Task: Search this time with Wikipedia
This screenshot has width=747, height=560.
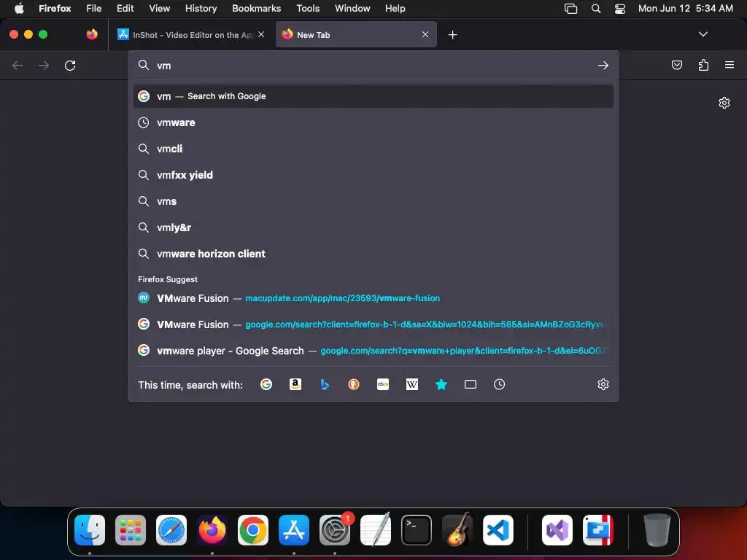Action: pyautogui.click(x=412, y=384)
